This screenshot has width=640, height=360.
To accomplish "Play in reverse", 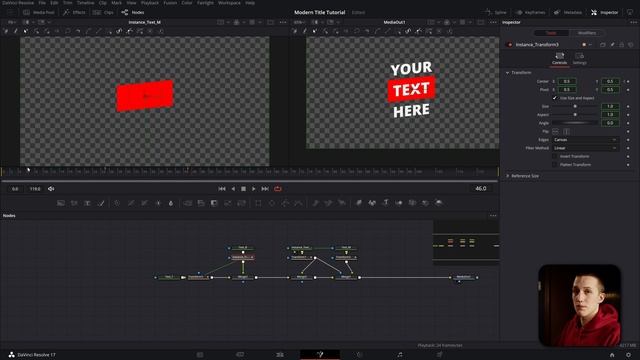I will (x=233, y=189).
